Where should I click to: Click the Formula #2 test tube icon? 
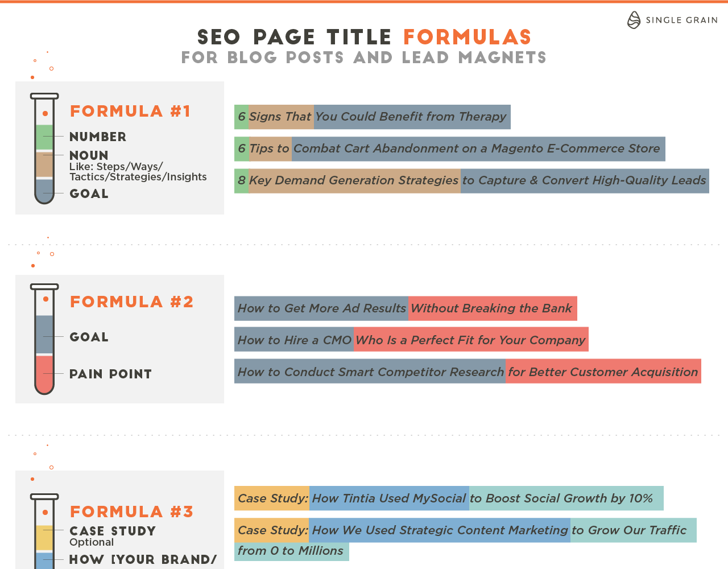pos(44,339)
